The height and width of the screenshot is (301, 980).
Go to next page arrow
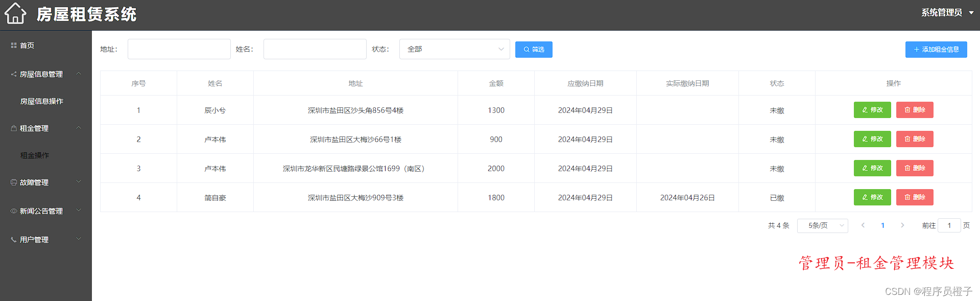point(902,225)
